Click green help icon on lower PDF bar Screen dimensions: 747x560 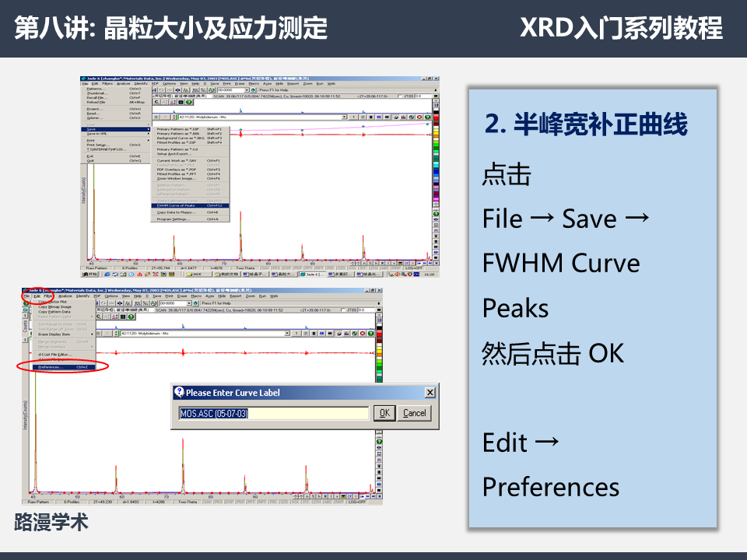(x=370, y=334)
